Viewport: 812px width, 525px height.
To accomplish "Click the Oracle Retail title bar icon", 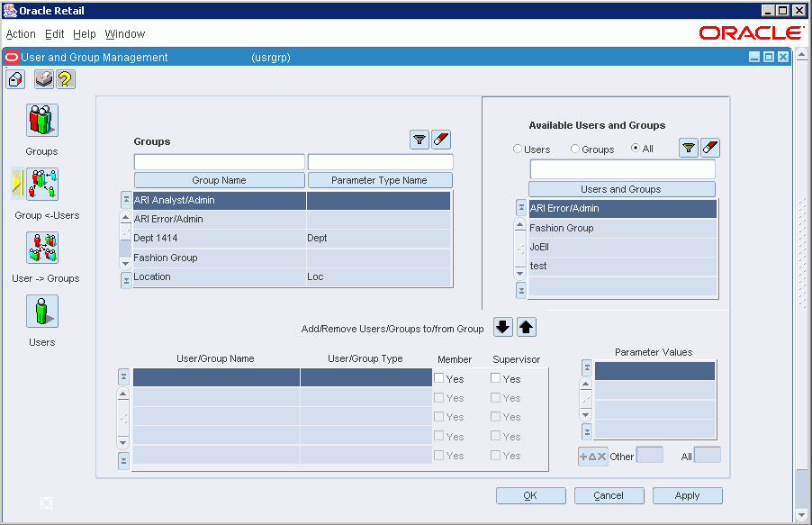I will click(11, 11).
